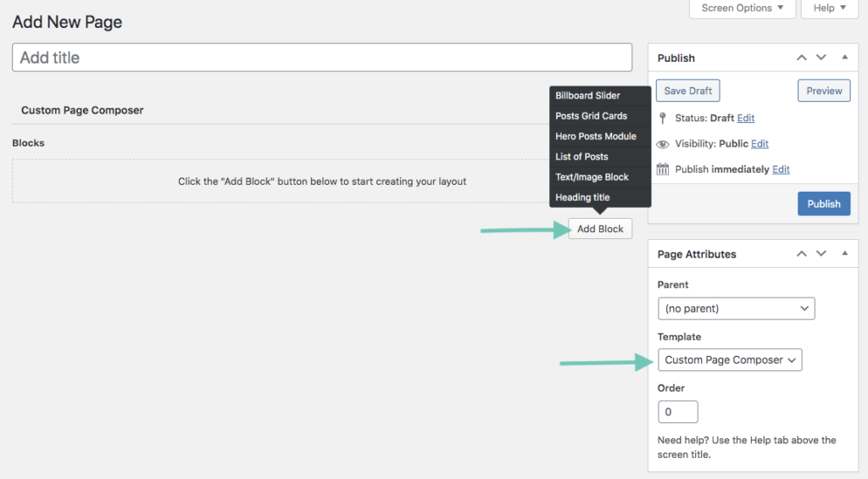The image size is (868, 479).
Task: Select Posts Grid Cards block
Action: pos(600,116)
